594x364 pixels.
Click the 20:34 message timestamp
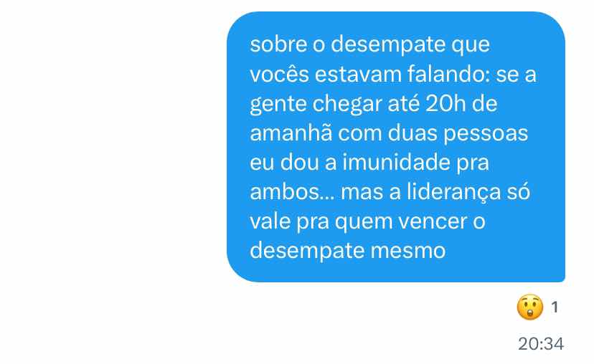[541, 344]
